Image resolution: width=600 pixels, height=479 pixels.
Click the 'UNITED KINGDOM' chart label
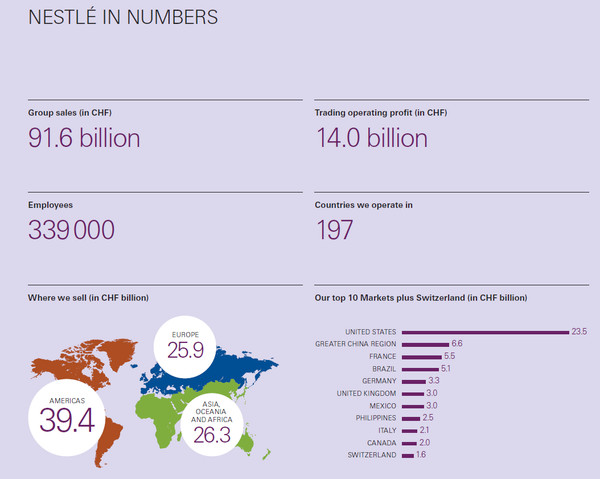(x=366, y=393)
